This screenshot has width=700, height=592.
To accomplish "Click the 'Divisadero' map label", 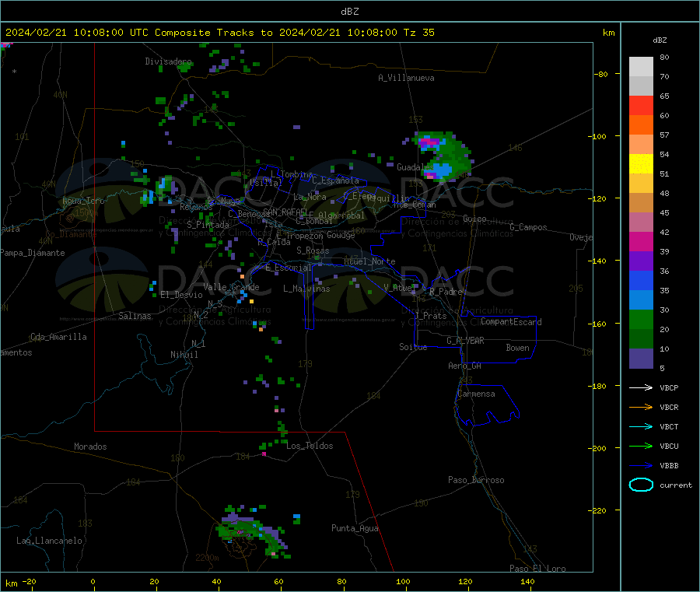I will pos(168,61).
